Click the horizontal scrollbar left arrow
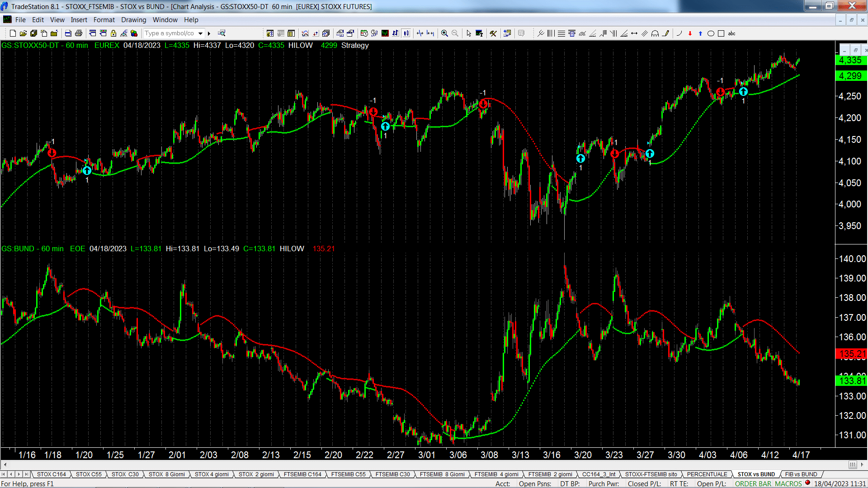This screenshot has height=488, width=868. (5, 465)
